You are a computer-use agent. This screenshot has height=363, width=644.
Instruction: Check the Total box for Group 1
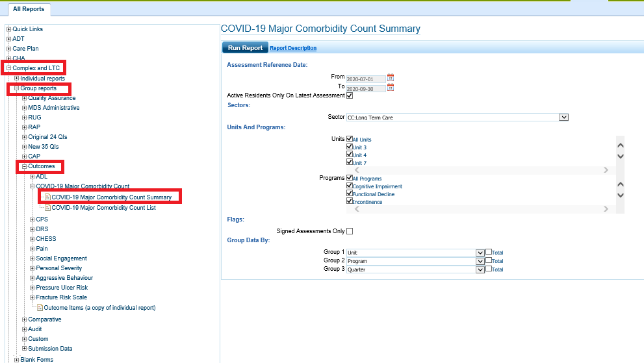tap(489, 252)
